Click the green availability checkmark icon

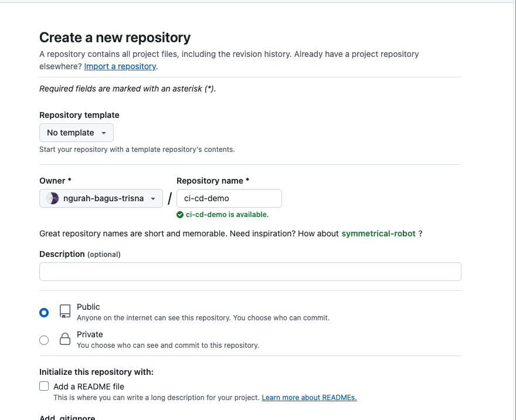[180, 215]
